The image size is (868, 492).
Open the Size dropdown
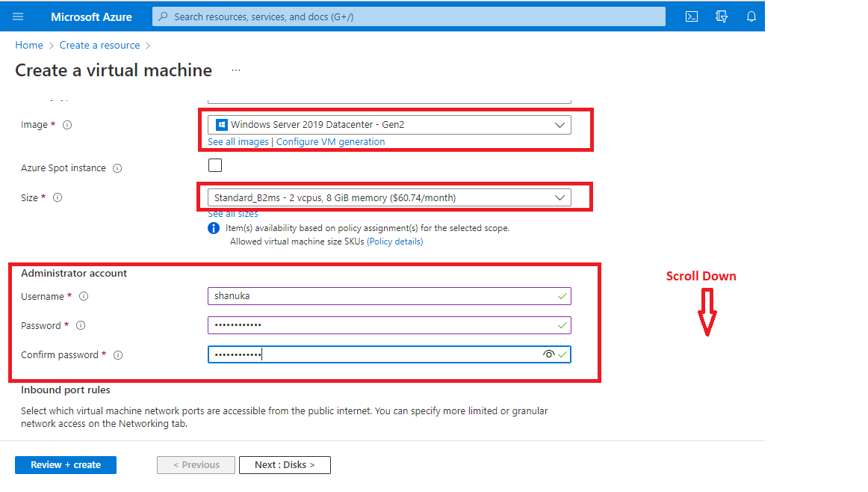389,198
